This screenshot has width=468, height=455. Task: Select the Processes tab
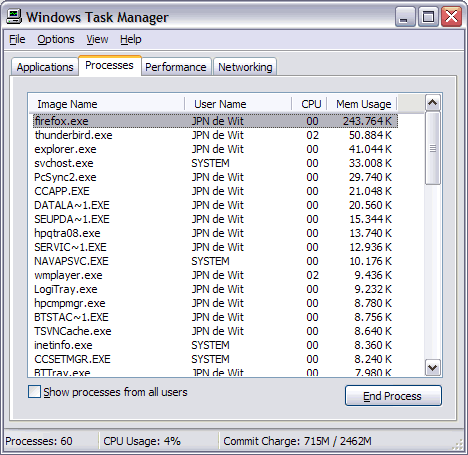[x=109, y=65]
